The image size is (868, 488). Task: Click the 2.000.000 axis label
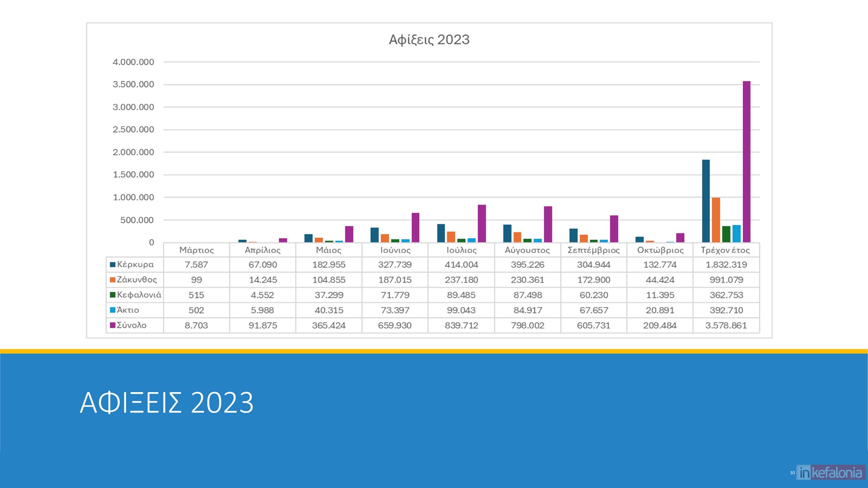tap(133, 152)
